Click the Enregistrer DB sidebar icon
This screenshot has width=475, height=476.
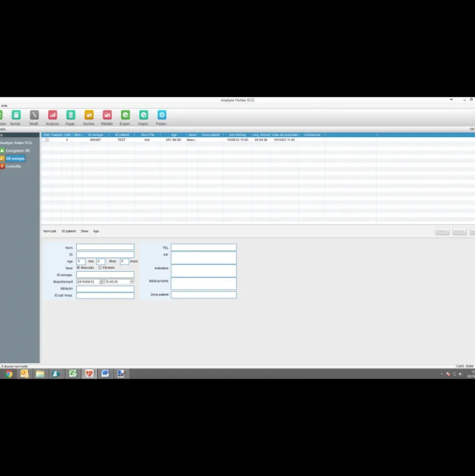point(2,151)
